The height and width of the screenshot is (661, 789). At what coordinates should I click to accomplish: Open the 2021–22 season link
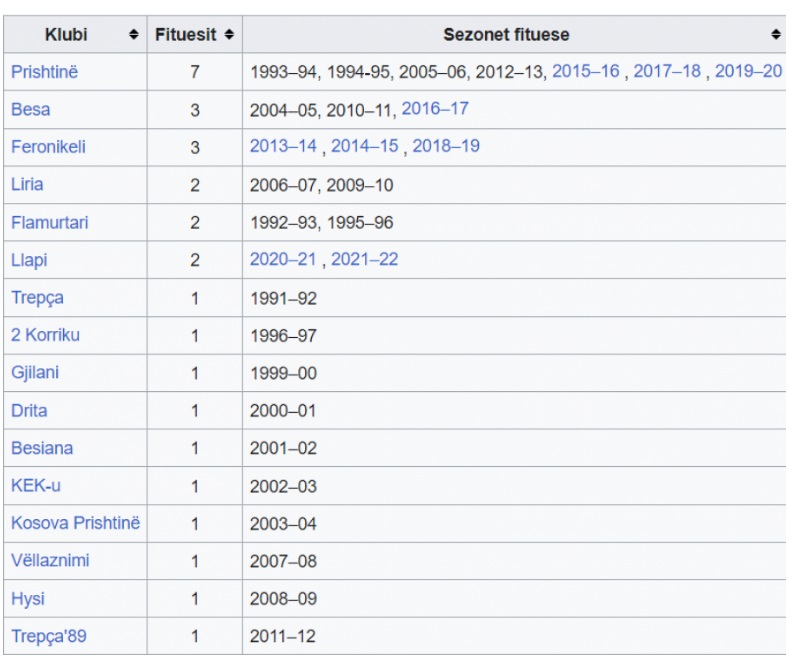[x=364, y=260]
